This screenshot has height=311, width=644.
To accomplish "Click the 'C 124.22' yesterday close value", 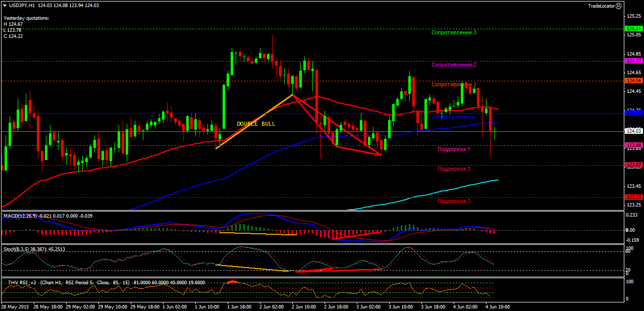I will coord(13,36).
